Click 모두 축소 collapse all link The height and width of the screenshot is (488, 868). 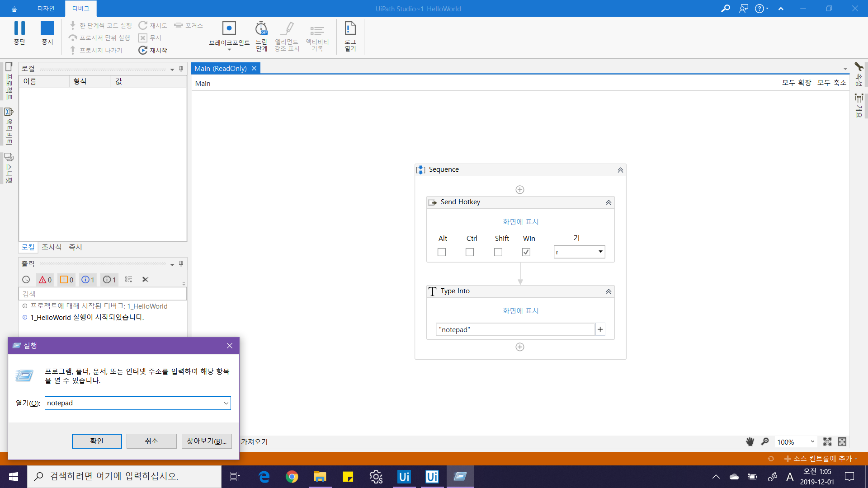831,83
